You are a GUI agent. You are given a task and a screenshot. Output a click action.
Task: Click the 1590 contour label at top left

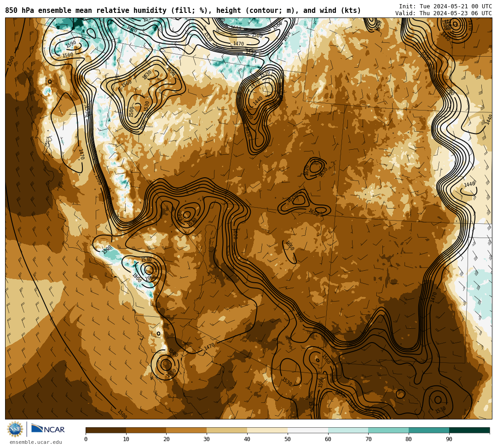[x=71, y=44]
